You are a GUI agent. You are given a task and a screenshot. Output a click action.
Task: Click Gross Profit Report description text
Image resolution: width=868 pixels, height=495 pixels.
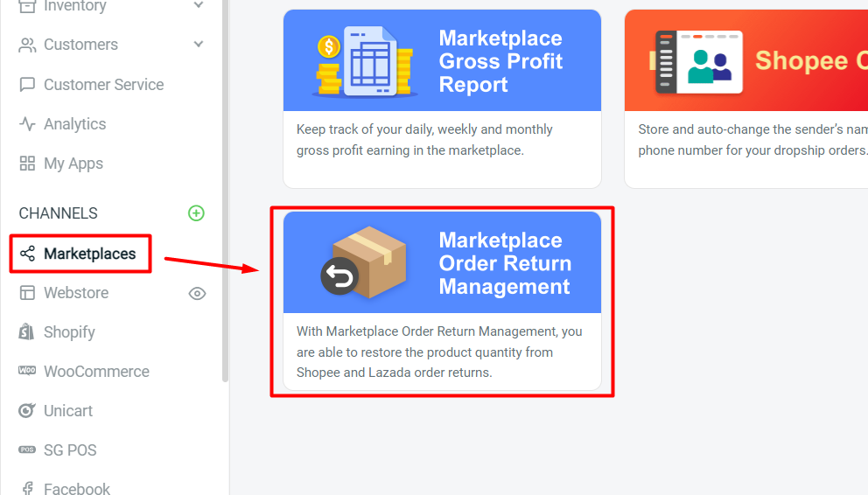[424, 139]
